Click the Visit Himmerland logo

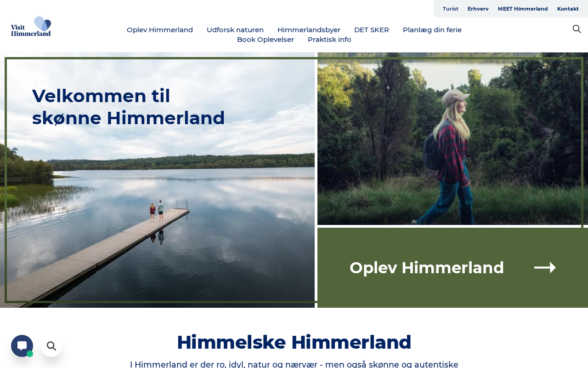(x=31, y=26)
